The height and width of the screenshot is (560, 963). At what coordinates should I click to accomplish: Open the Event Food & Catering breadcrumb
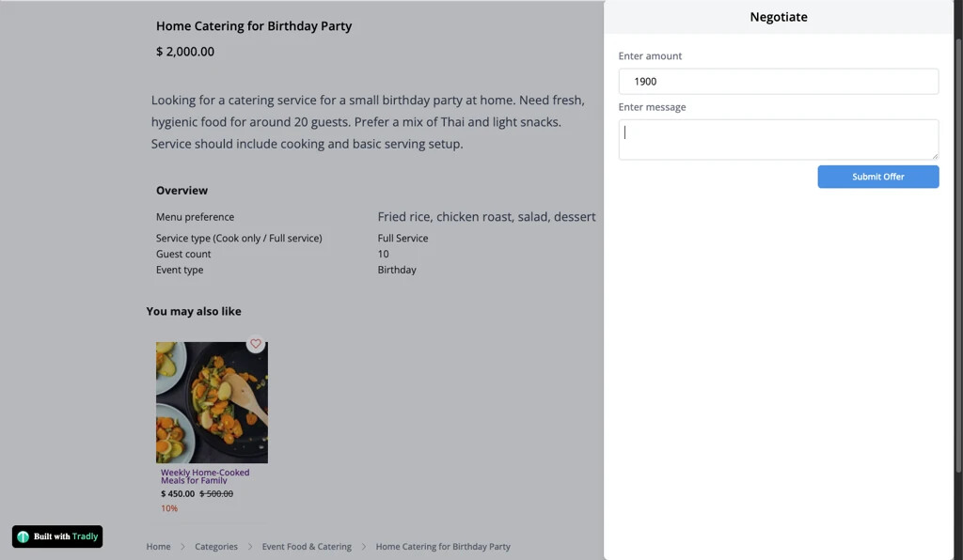pyautogui.click(x=307, y=547)
